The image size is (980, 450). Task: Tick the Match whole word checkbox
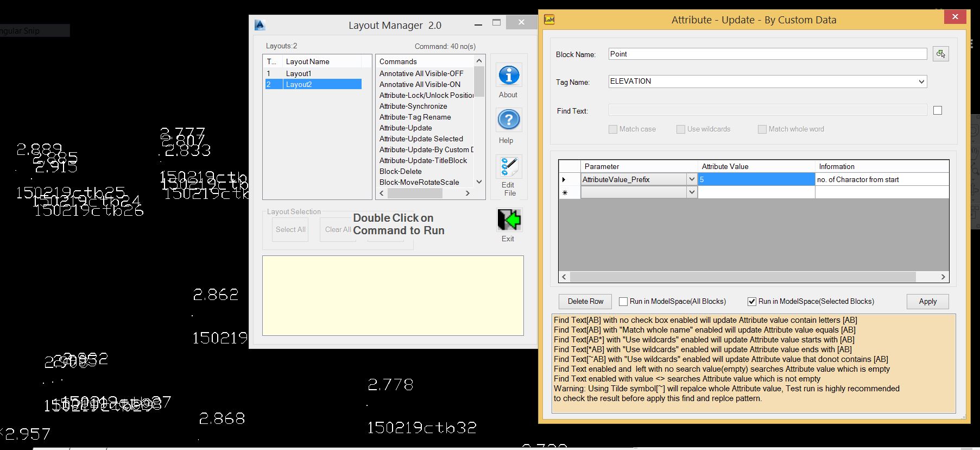pyautogui.click(x=762, y=129)
